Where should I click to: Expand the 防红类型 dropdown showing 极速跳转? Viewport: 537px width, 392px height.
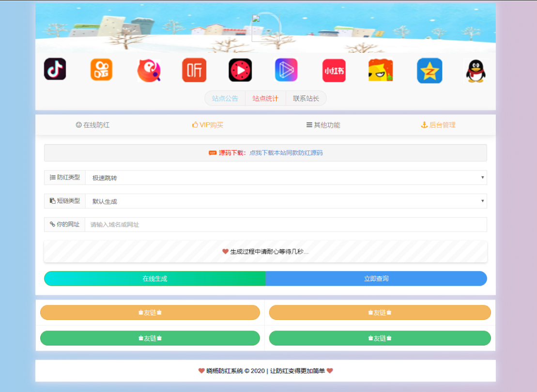click(286, 178)
